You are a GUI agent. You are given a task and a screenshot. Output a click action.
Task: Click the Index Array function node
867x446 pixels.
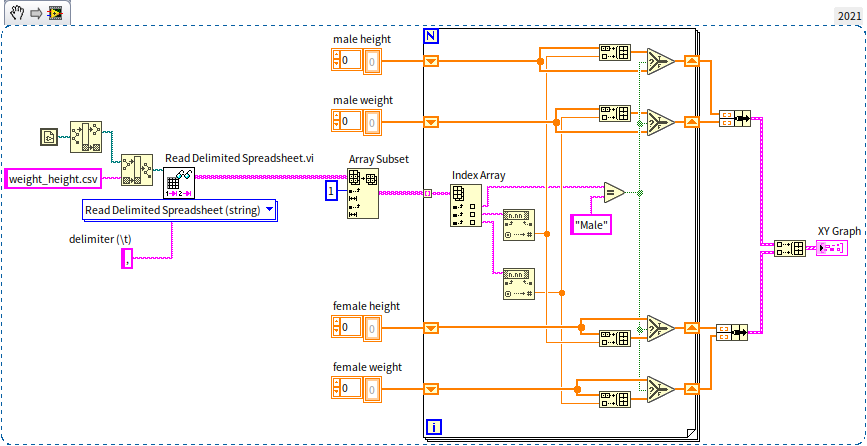pos(466,205)
